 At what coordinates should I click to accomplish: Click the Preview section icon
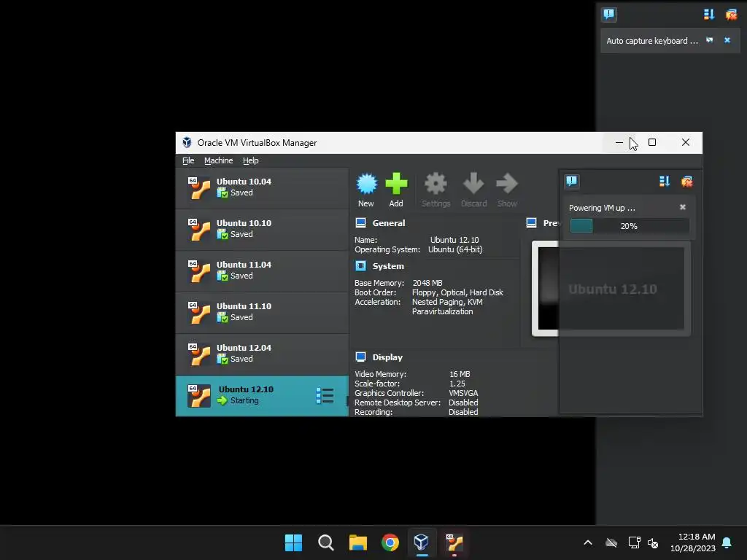(x=531, y=223)
